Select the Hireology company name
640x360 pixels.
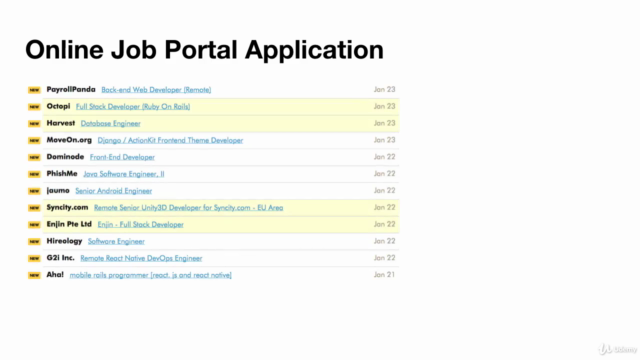coord(64,241)
